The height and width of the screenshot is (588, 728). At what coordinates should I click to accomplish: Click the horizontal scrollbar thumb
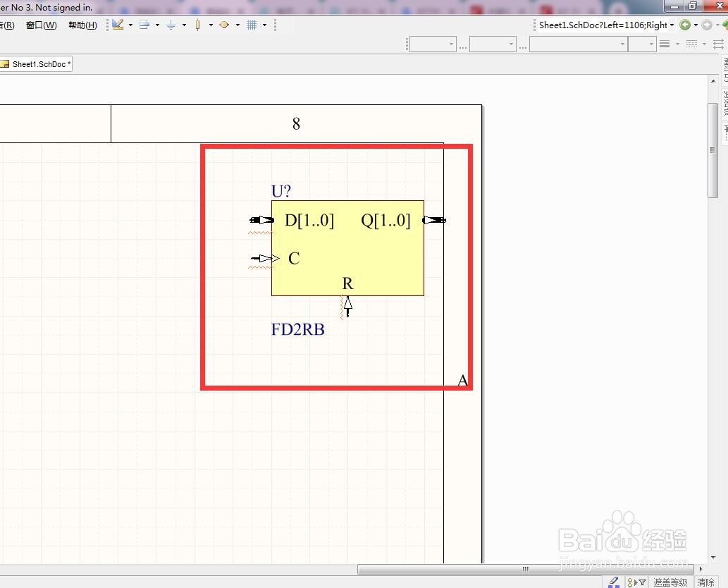[525, 569]
